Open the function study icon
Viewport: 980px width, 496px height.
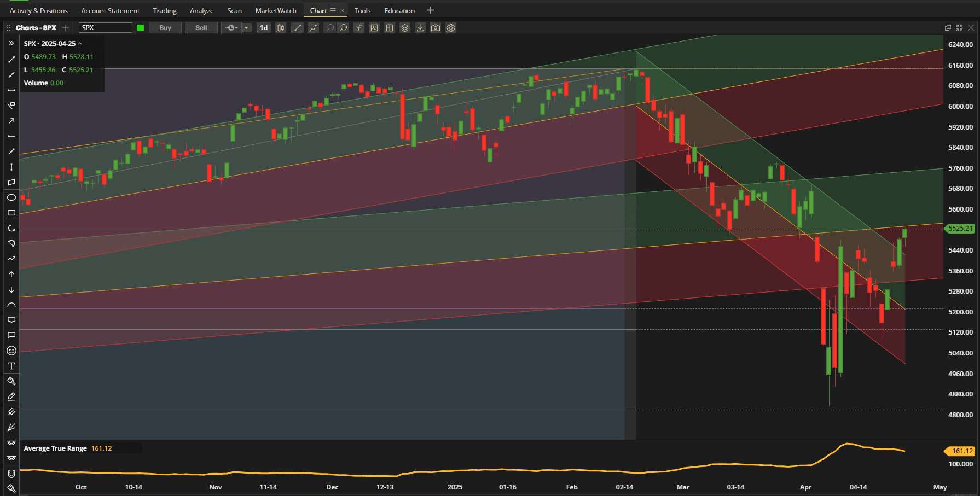coord(359,28)
